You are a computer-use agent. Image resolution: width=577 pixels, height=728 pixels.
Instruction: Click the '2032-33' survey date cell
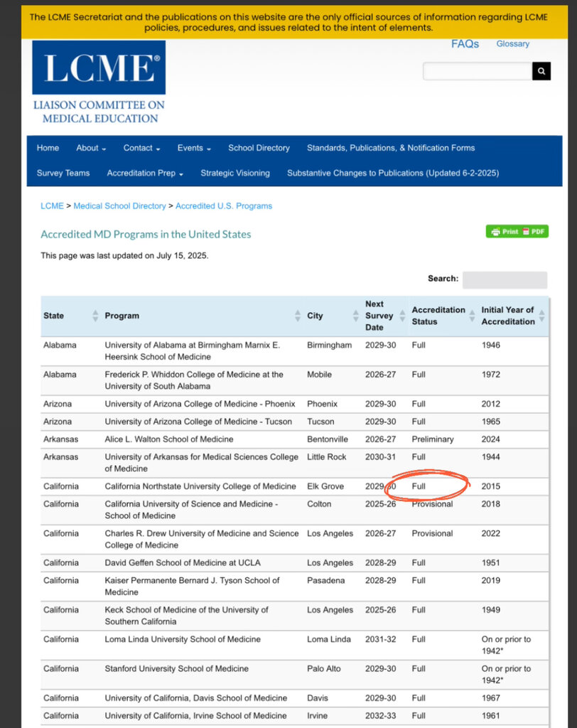pyautogui.click(x=381, y=715)
